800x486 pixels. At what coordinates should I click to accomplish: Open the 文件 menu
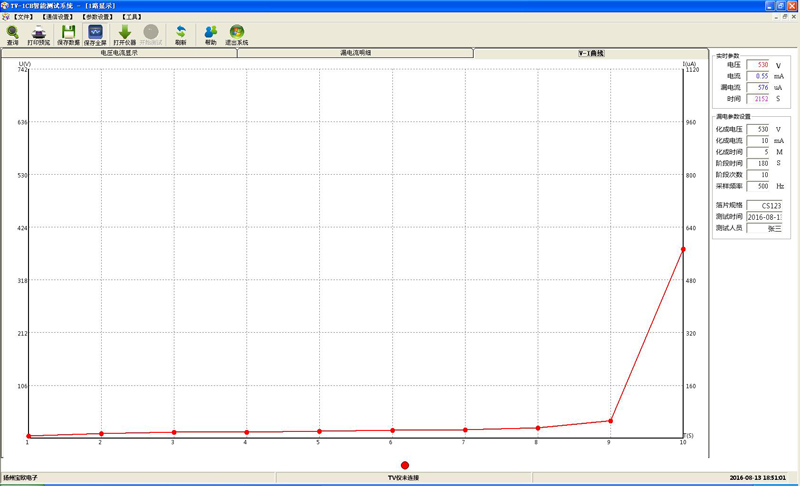coord(23,17)
